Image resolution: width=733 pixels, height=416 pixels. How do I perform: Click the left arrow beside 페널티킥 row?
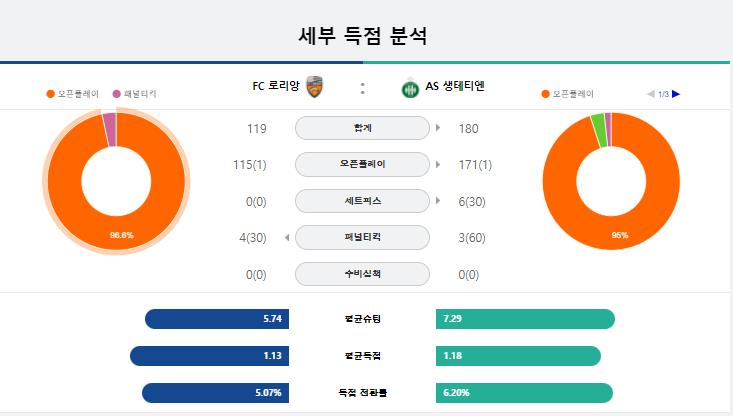point(287,237)
